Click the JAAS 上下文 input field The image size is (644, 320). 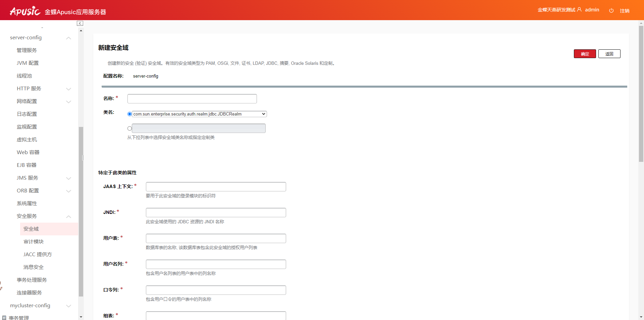(x=216, y=187)
